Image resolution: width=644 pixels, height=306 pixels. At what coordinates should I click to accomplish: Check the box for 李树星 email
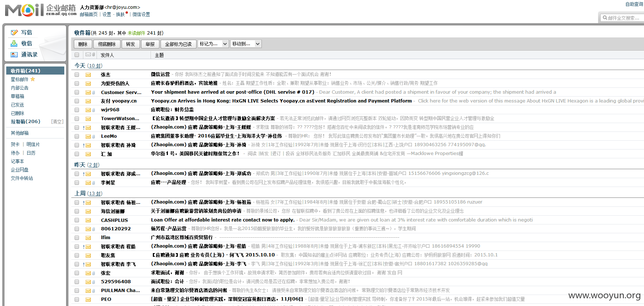pos(77,183)
